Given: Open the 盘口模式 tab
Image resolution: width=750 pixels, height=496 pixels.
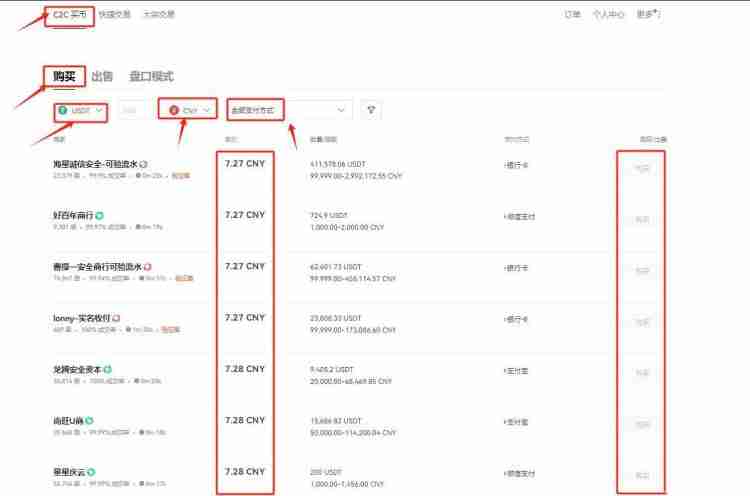Looking at the screenshot, I should point(151,76).
